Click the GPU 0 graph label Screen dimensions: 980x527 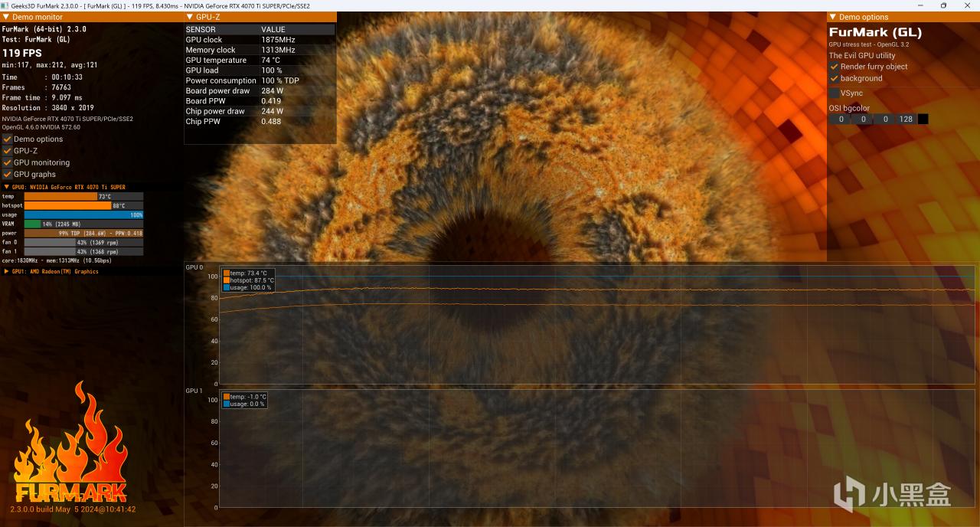[x=194, y=267]
